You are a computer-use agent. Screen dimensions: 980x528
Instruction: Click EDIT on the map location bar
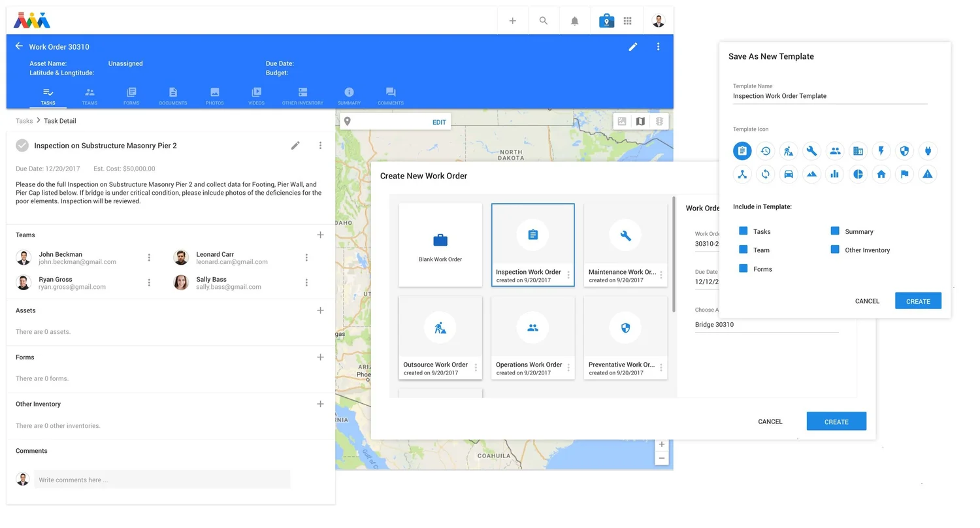click(x=439, y=122)
